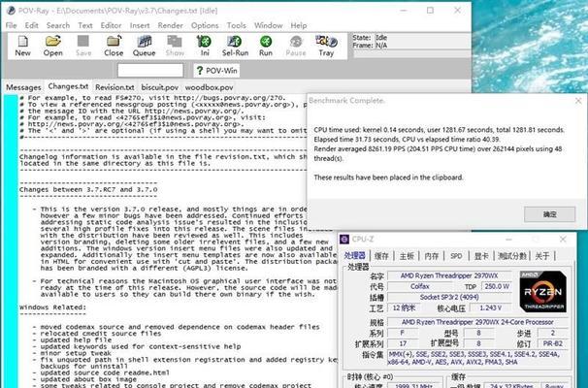This screenshot has height=388, width=588.
Task: Open the Editor menu
Action: 111,25
